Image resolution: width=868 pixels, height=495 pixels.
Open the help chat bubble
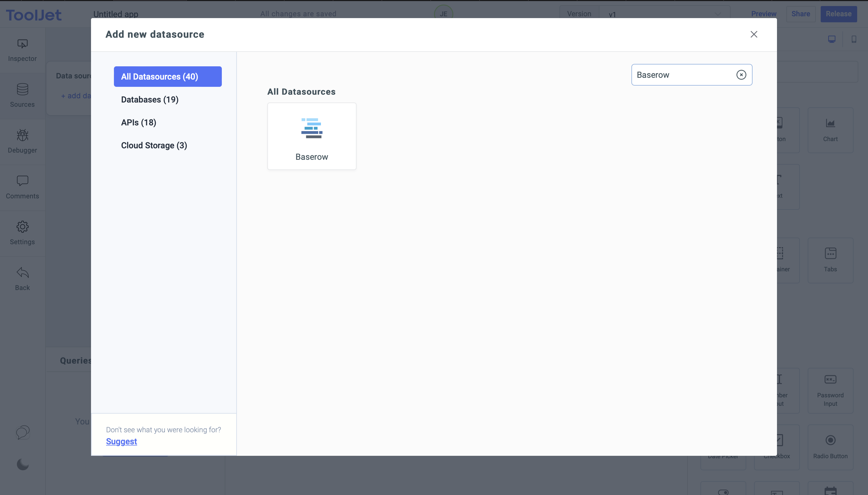(x=22, y=432)
